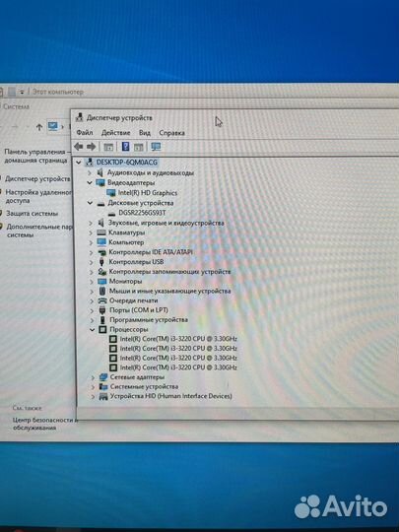Collapse the Дисковые устройства category
This screenshot has width=399, height=532.
tap(90, 203)
